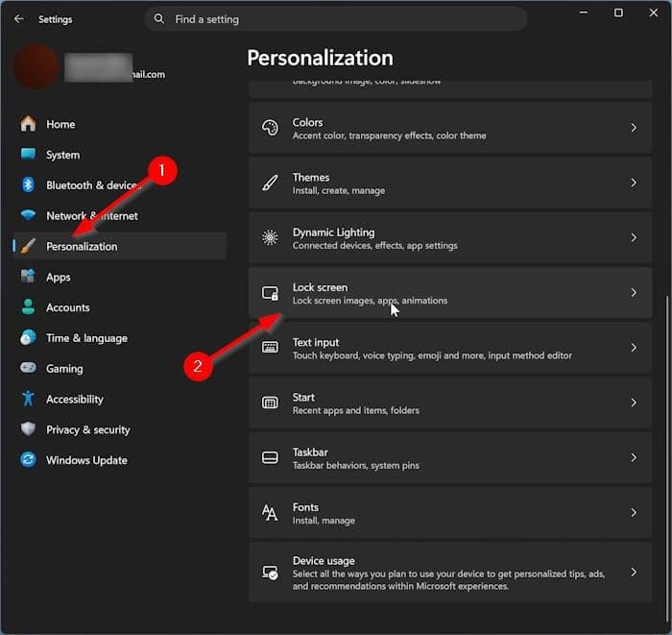The height and width of the screenshot is (635, 672).
Task: Expand Start row chevron
Action: [x=634, y=403]
